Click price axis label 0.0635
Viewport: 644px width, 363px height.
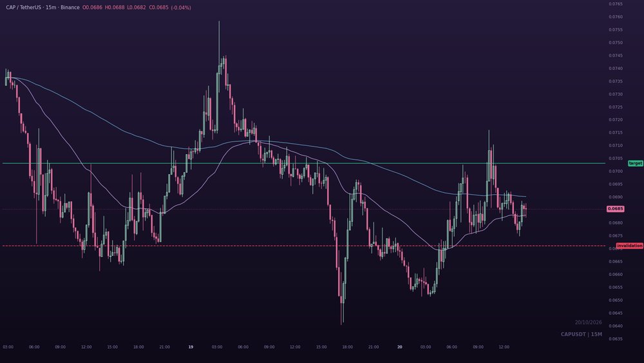pos(616,339)
